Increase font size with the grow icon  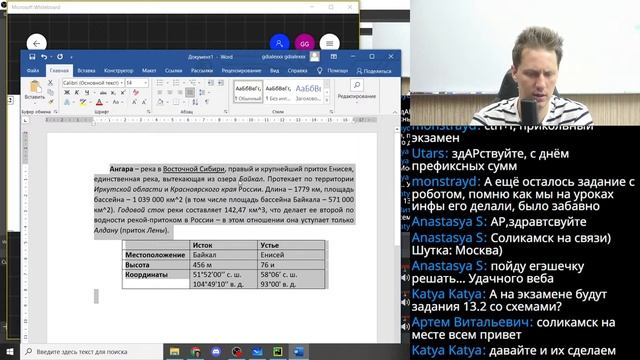134,102
